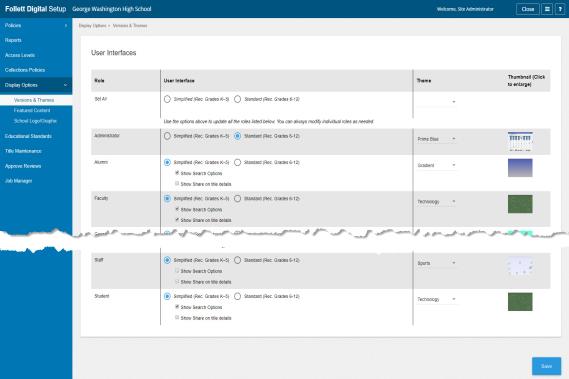The image size is (569, 379).
Task: Check Show Share on title details for Alumni
Action: click(177, 184)
